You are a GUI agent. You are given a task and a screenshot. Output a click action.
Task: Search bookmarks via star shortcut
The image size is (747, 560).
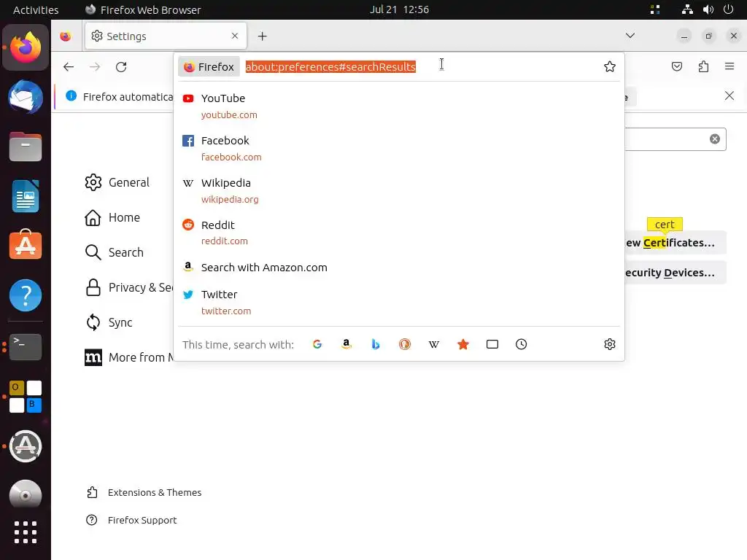463,344
